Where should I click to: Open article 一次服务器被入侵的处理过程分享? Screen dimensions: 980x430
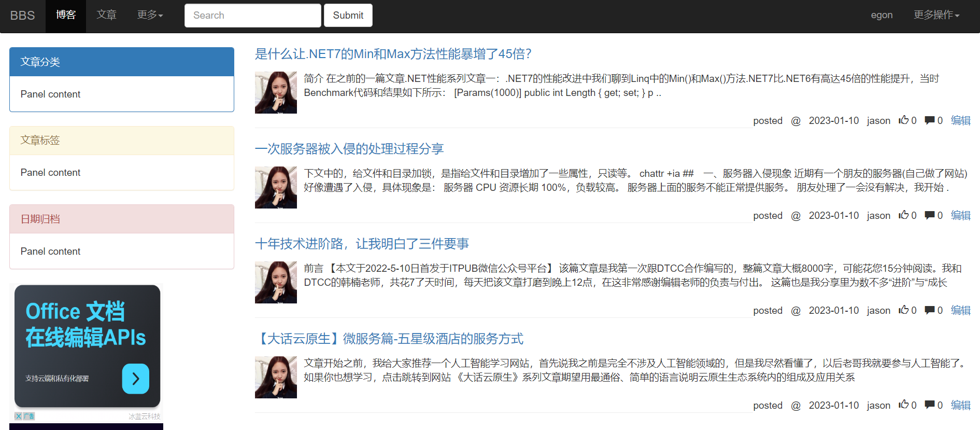point(349,149)
